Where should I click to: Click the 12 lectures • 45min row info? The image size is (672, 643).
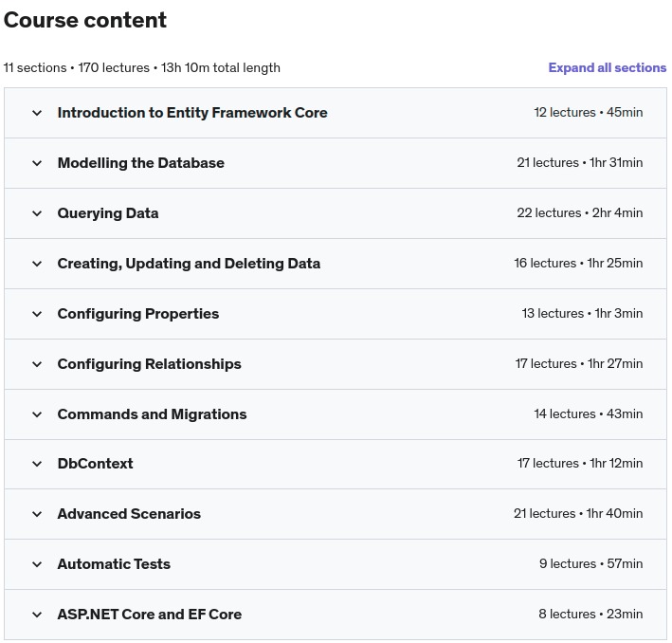point(588,113)
